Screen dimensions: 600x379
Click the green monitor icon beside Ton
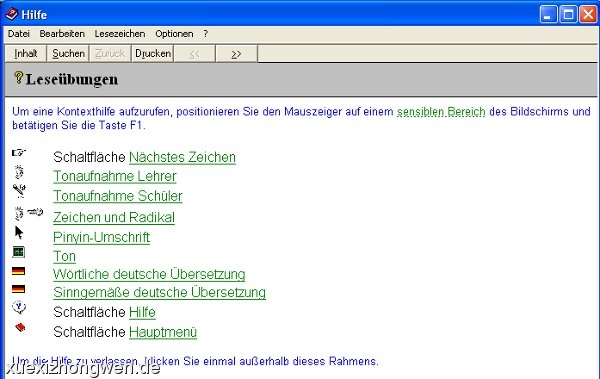point(18,252)
